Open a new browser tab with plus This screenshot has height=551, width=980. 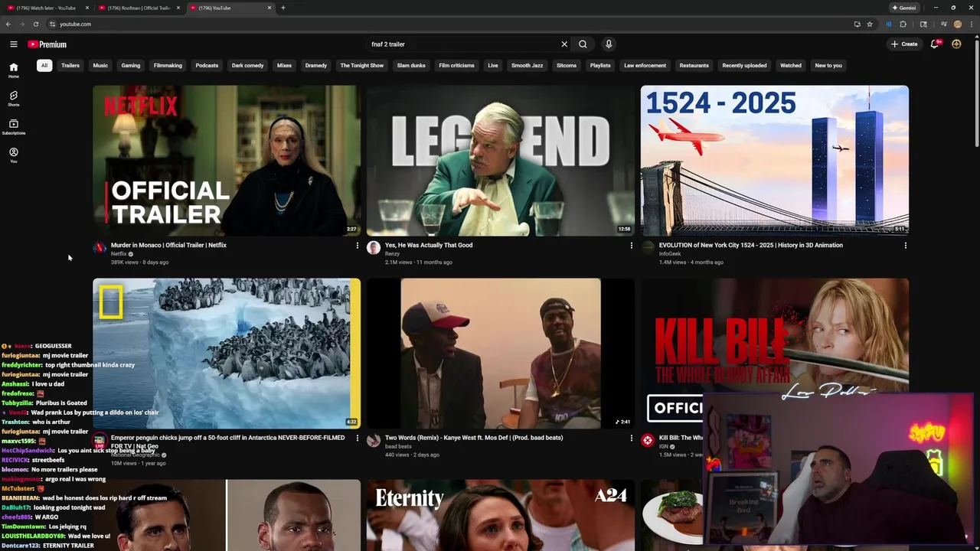coord(283,8)
